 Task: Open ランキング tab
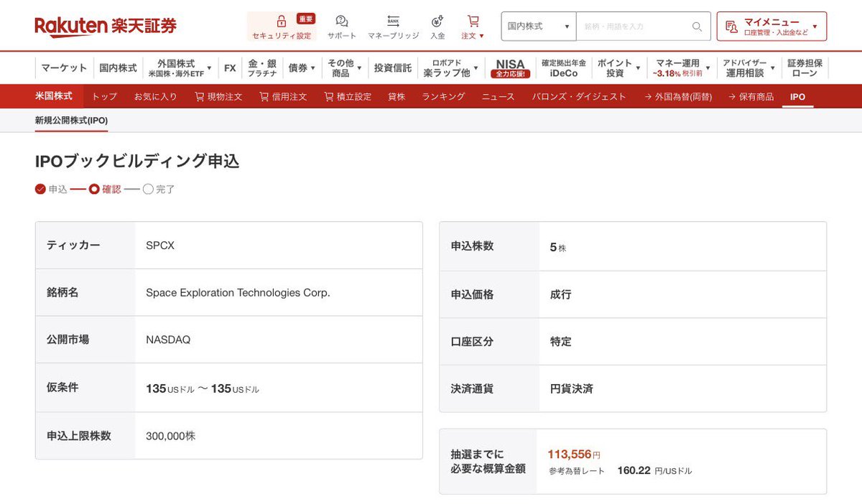(443, 96)
